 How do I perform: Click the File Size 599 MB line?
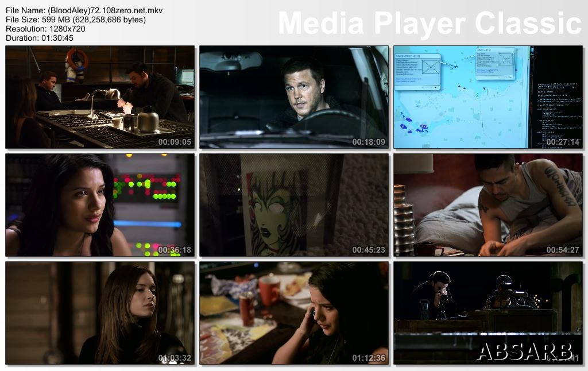pyautogui.click(x=76, y=20)
